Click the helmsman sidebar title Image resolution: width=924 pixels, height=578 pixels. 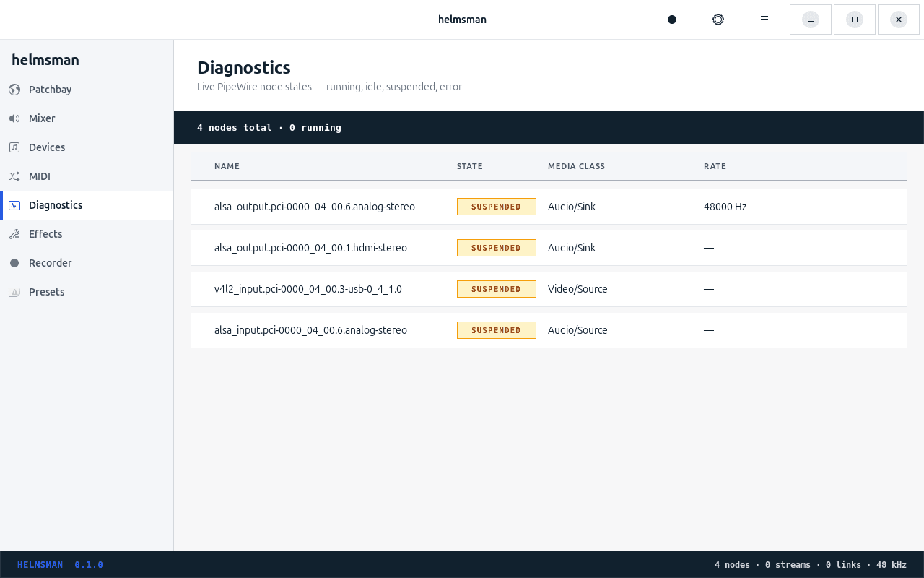(45, 60)
